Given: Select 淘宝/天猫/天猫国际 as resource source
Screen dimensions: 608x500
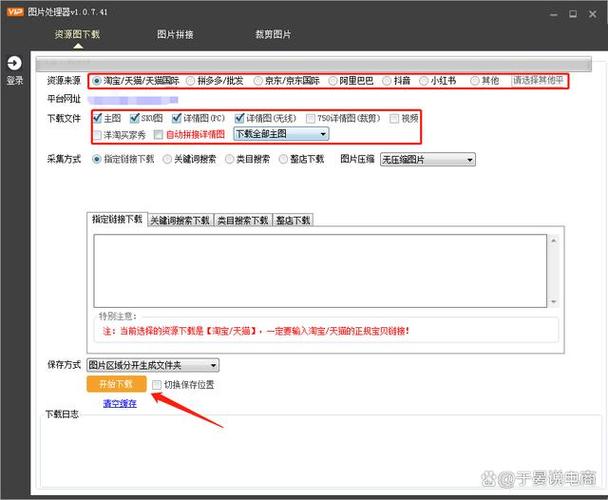Looking at the screenshot, I should (97, 81).
